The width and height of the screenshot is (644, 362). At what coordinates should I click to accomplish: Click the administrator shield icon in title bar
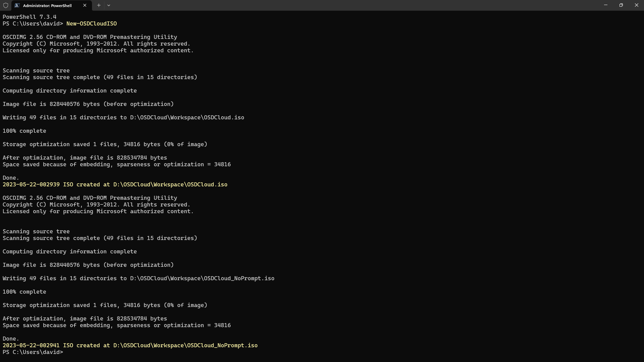click(x=6, y=5)
